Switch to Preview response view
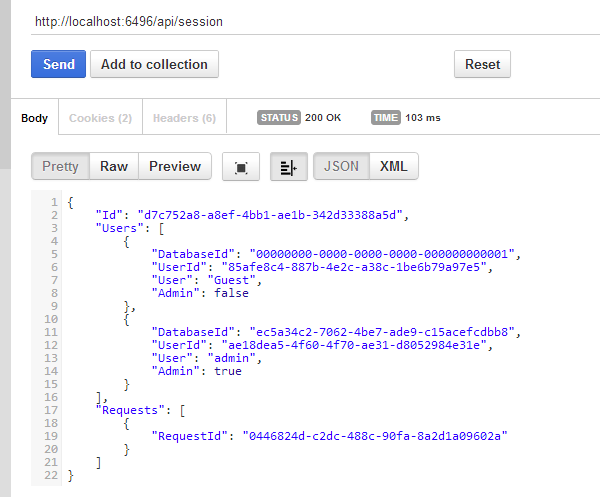 point(175,166)
